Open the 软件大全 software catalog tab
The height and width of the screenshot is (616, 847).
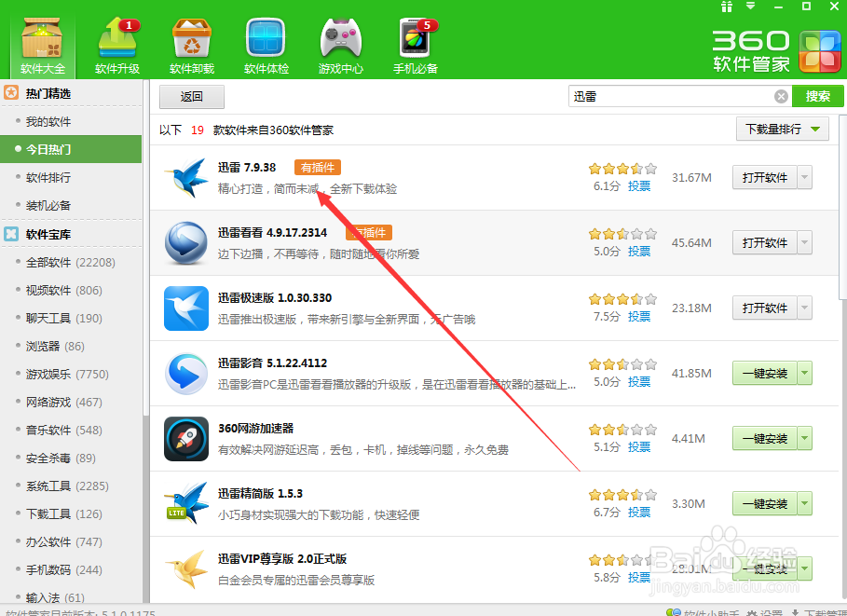coord(43,46)
